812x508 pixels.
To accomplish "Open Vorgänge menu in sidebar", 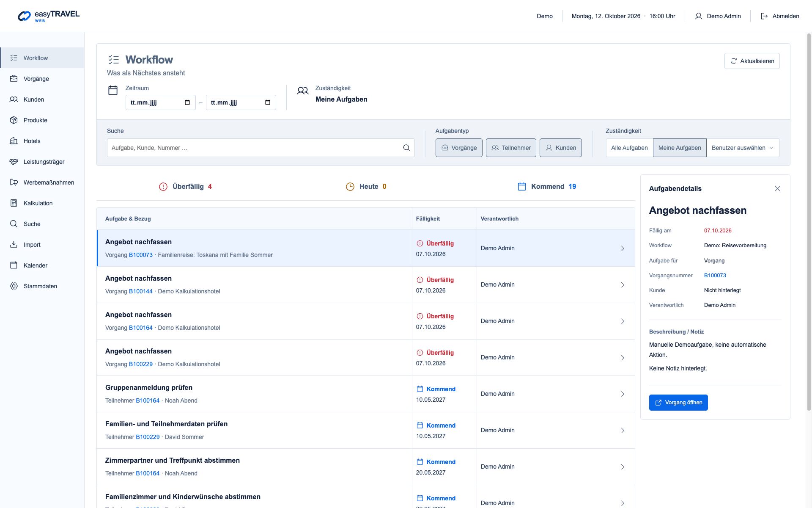I will (42, 79).
